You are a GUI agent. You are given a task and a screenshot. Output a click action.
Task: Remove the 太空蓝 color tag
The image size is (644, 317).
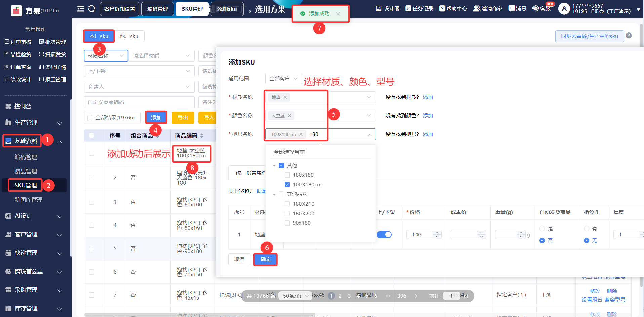(x=289, y=116)
